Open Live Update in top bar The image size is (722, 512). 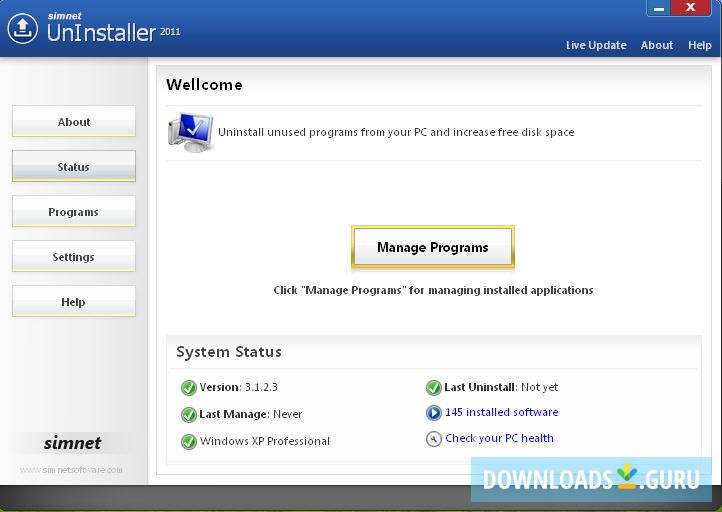tap(596, 45)
